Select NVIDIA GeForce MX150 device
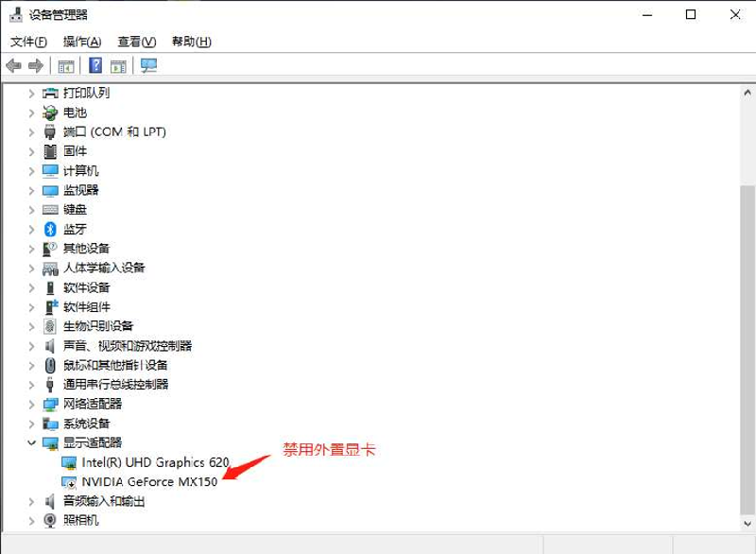The width and height of the screenshot is (756, 554). [149, 481]
